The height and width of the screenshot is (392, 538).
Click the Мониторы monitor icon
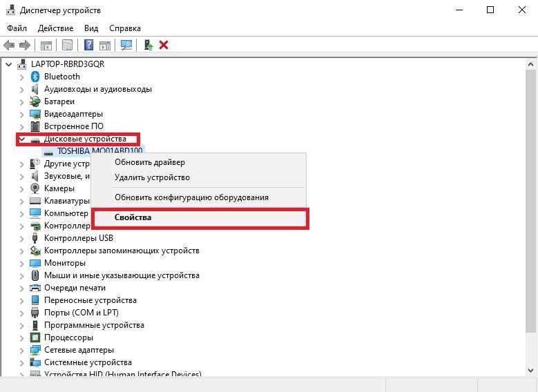[x=35, y=263]
